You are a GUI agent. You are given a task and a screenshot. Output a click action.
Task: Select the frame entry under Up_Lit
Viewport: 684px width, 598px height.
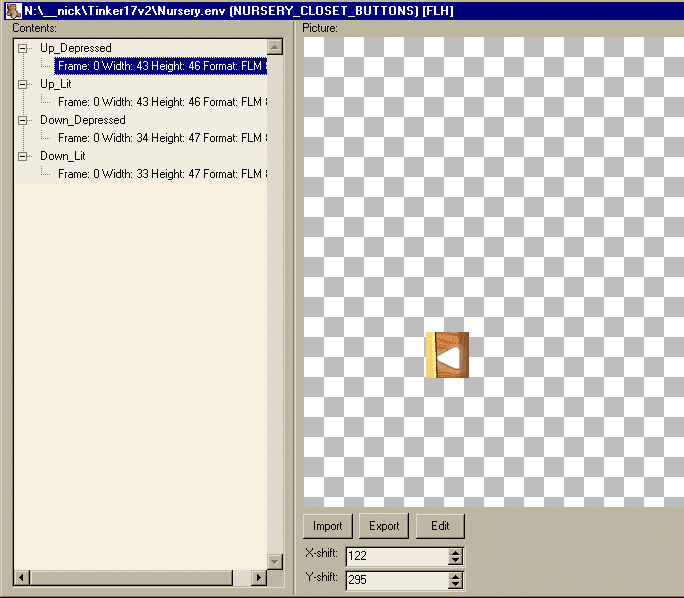pyautogui.click(x=160, y=102)
